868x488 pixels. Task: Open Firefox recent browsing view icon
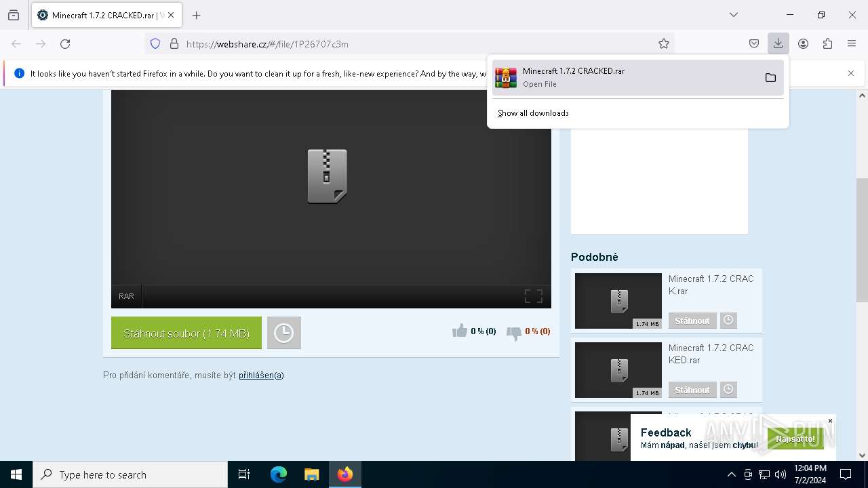(14, 15)
